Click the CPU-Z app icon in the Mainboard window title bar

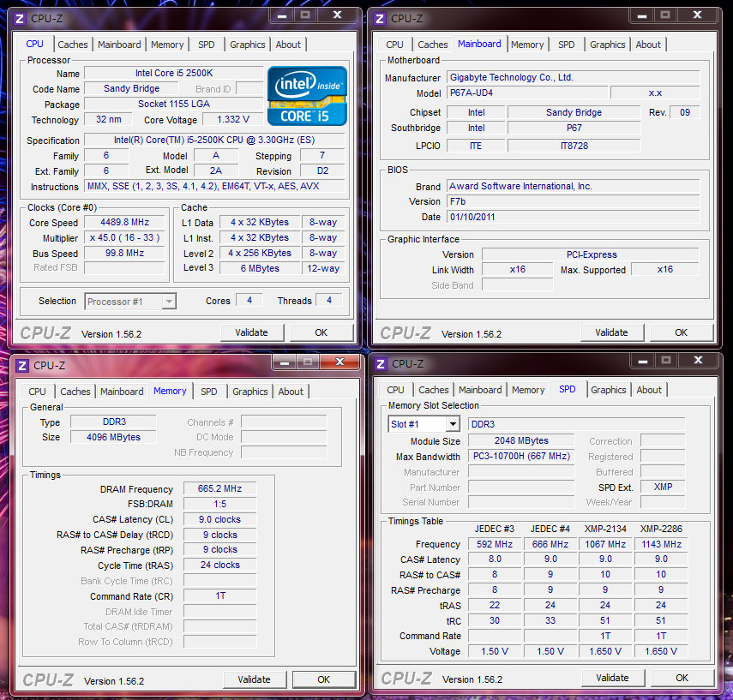(x=380, y=19)
